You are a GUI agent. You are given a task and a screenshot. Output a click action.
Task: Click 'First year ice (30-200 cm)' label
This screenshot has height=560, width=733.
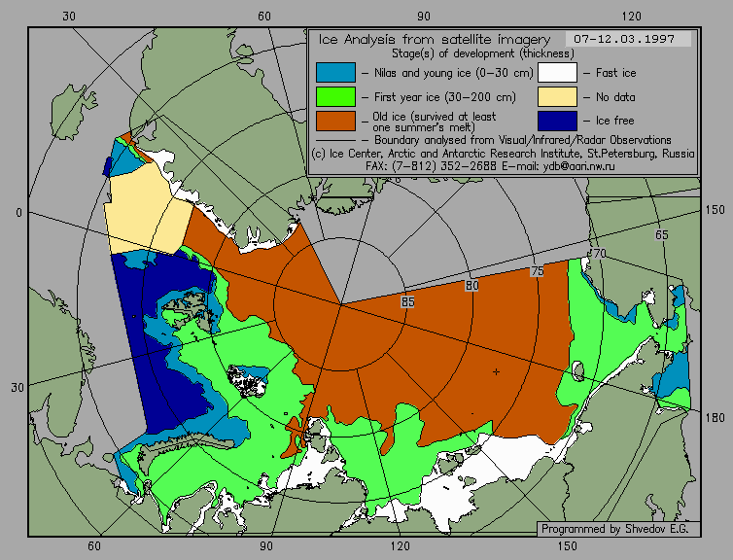coord(445,97)
